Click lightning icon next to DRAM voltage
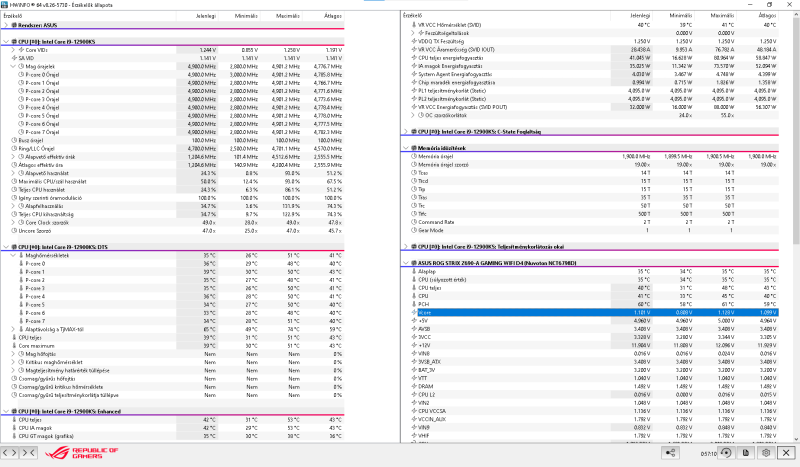This screenshot has width=800, height=467. pyautogui.click(x=414, y=386)
